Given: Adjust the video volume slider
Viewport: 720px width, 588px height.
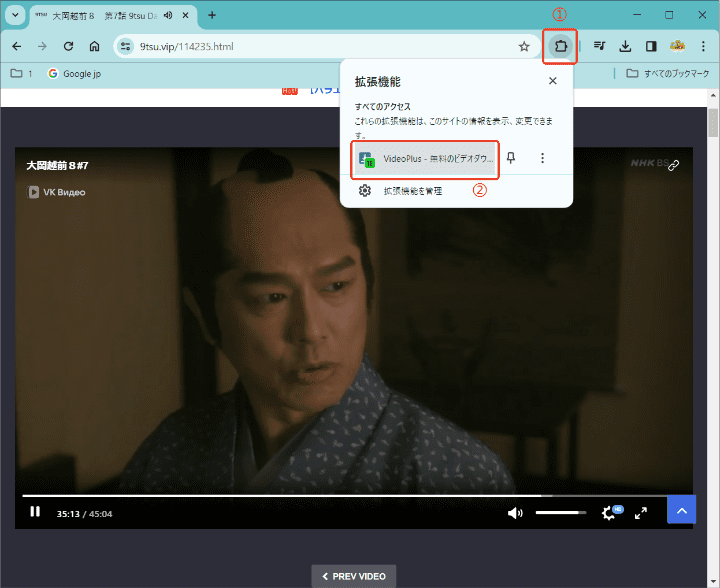Looking at the screenshot, I should (561, 512).
